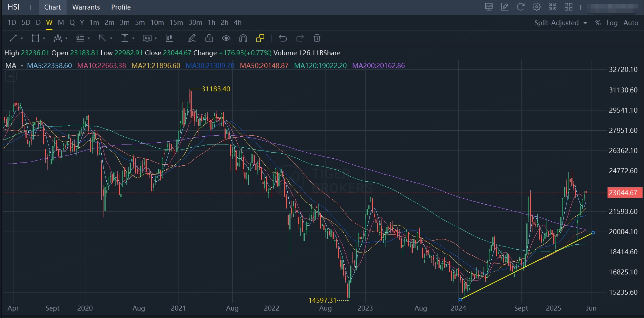The image size is (644, 318).
Task: Click the refresh chart icon
Action: click(x=520, y=7)
